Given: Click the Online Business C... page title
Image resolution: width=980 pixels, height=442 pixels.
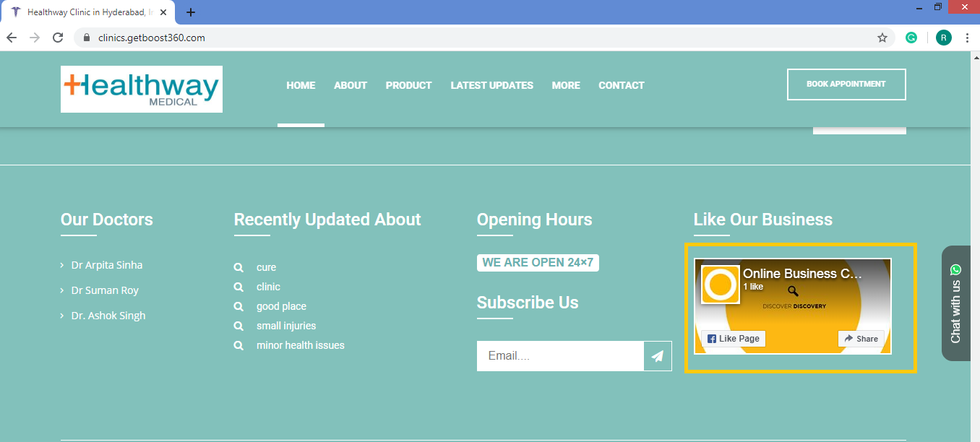Looking at the screenshot, I should 803,274.
